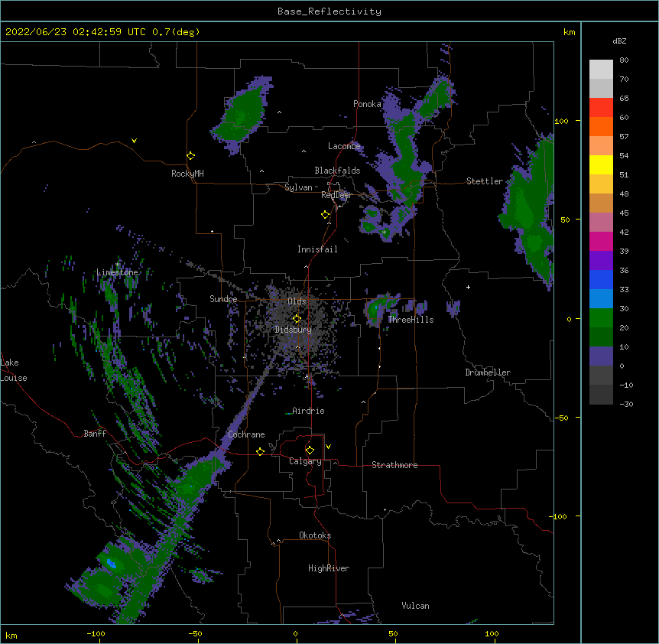Click the Lacombe label
Screen dimensions: 659x644
tap(344, 146)
